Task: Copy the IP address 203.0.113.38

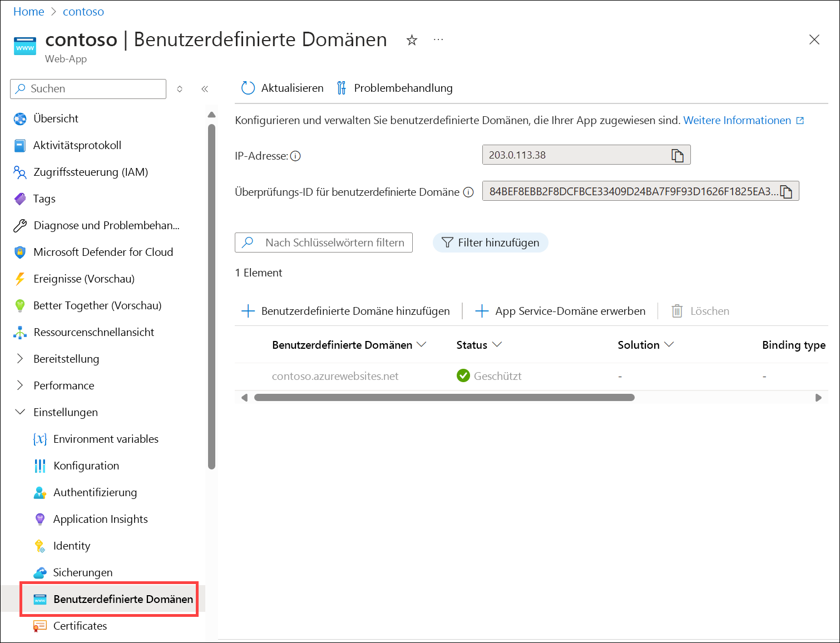Action: point(677,155)
